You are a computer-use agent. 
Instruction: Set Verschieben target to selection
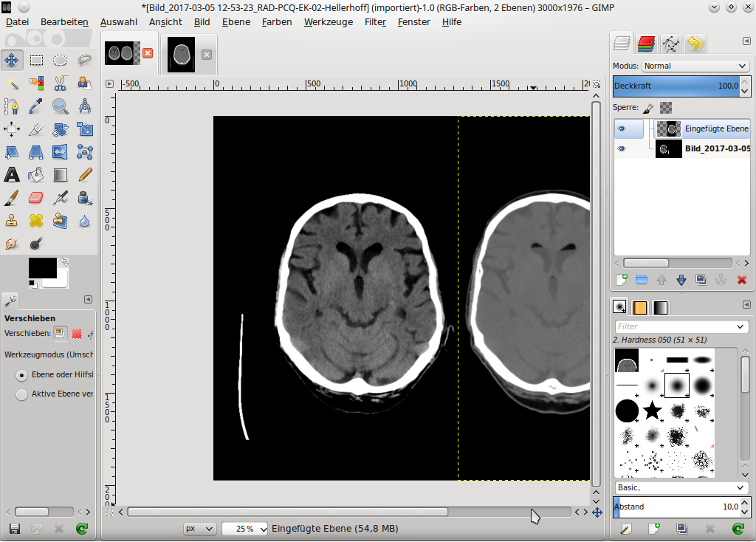tap(76, 333)
